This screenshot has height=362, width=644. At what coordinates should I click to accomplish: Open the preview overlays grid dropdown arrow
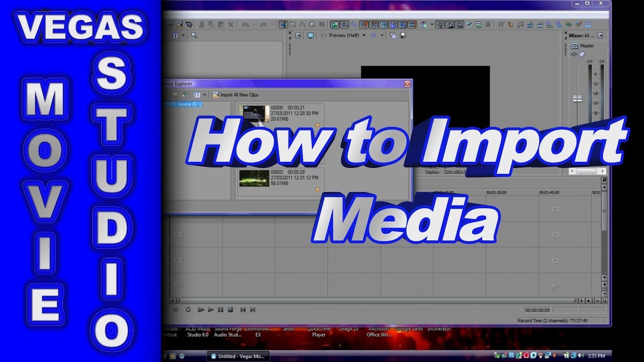pyautogui.click(x=382, y=35)
